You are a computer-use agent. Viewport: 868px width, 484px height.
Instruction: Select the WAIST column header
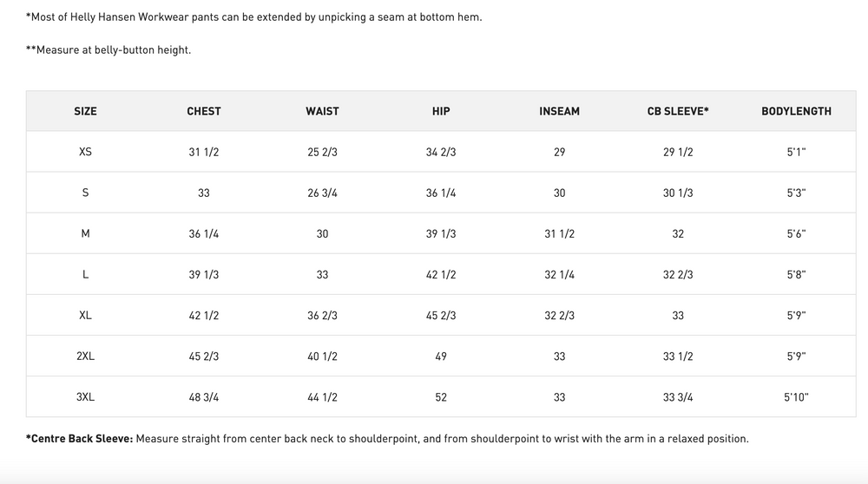coord(322,111)
